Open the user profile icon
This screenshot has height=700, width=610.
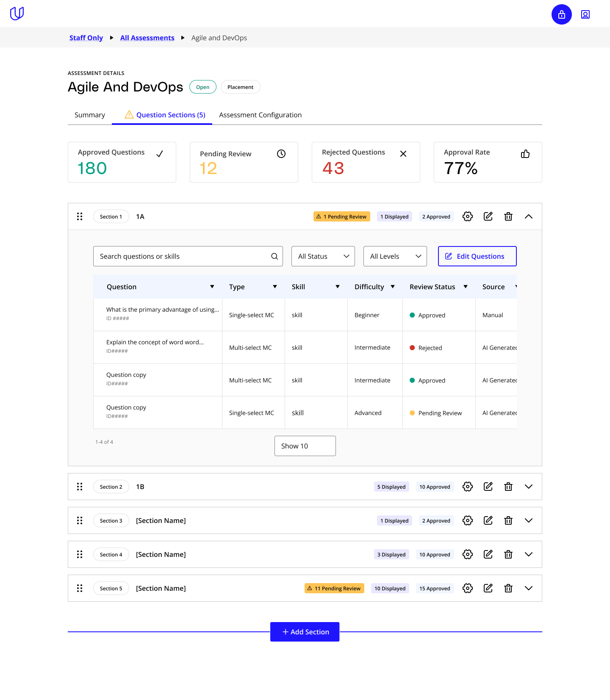tap(585, 14)
